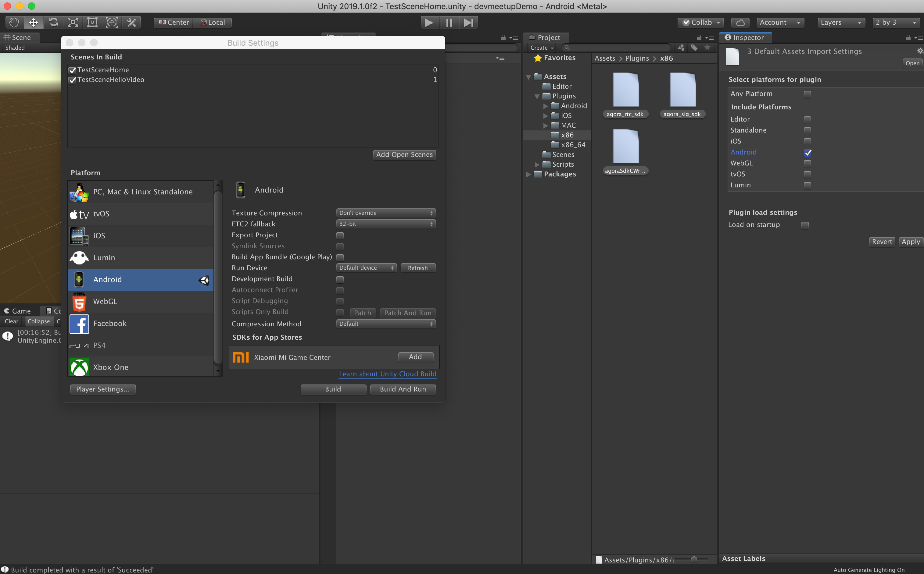Open the Layers dropdown
The width and height of the screenshot is (924, 574).
pyautogui.click(x=840, y=23)
